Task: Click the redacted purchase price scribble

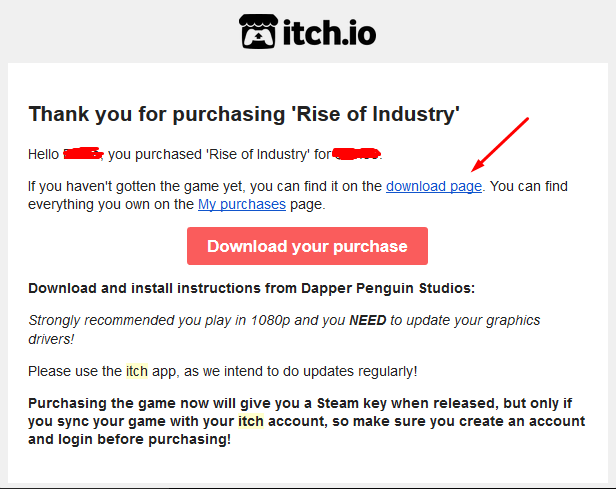Action: (356, 153)
